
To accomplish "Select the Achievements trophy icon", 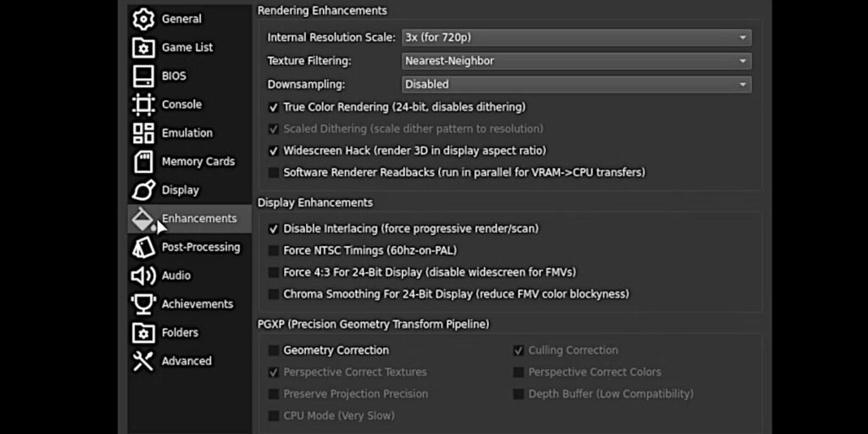I will [x=143, y=304].
